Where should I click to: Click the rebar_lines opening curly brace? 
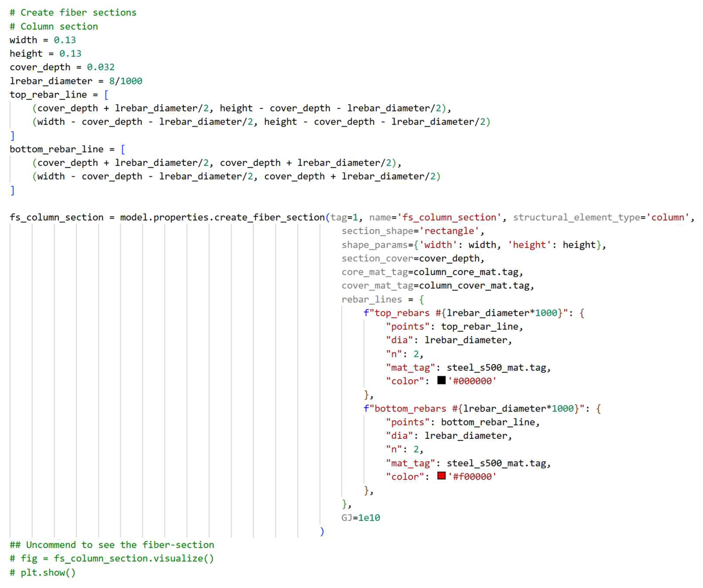(x=421, y=299)
